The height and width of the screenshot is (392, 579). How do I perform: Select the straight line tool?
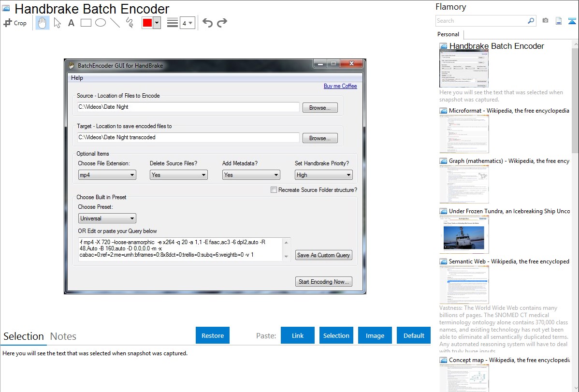tap(115, 23)
